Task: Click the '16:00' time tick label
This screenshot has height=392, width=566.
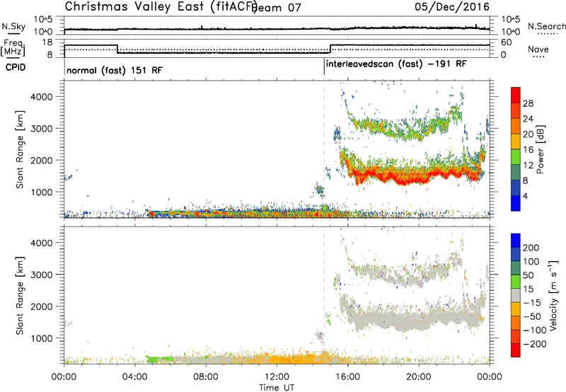Action: pos(347,377)
